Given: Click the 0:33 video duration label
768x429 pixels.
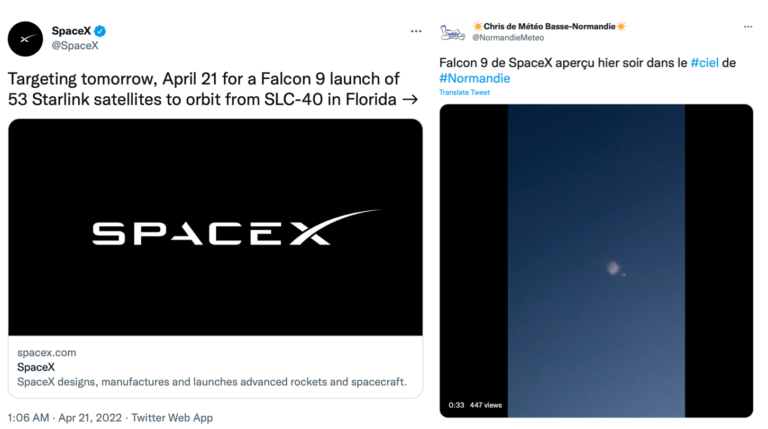Looking at the screenshot, I should tap(456, 405).
